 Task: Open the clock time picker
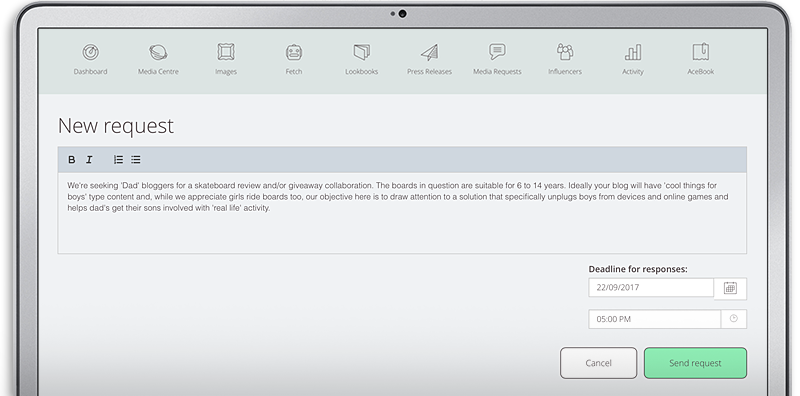click(x=734, y=318)
